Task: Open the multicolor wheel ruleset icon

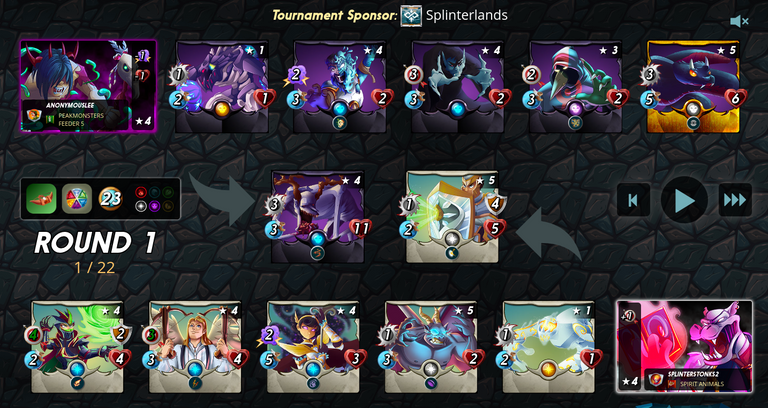Action: pyautogui.click(x=77, y=199)
